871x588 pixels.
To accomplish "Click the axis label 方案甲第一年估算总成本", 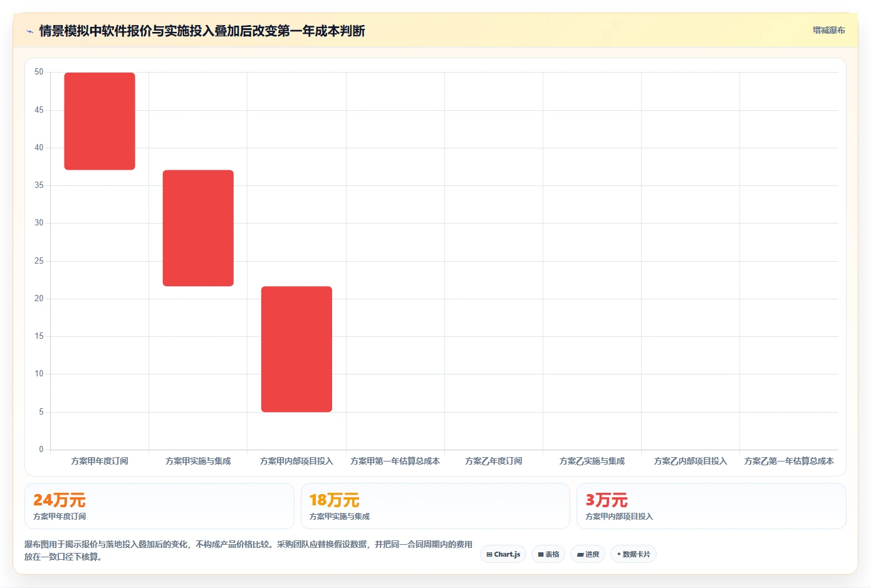I will pyautogui.click(x=395, y=461).
